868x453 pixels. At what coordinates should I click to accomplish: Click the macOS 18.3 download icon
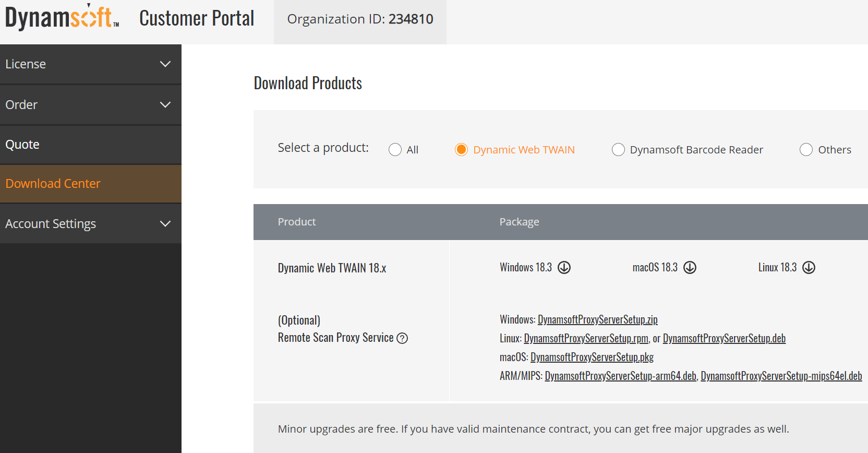690,268
